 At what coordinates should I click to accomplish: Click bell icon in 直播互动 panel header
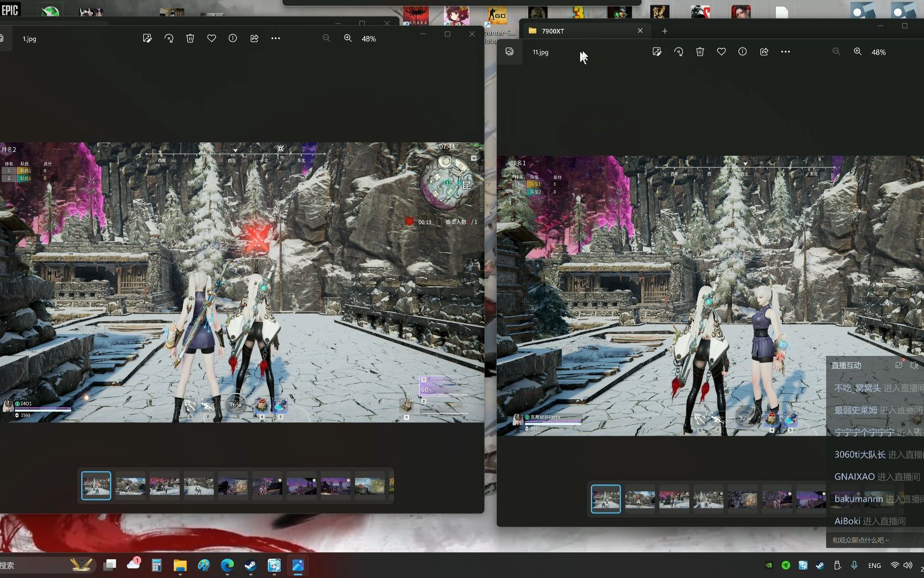914,365
